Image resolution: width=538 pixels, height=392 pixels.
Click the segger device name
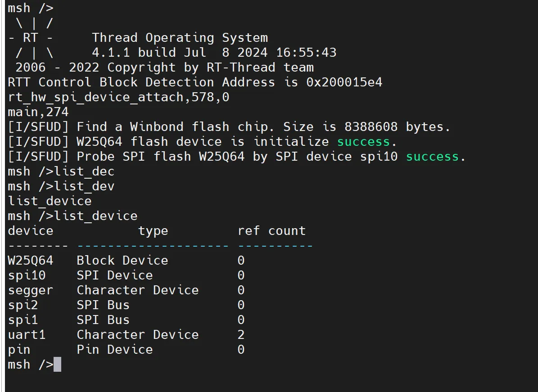pyautogui.click(x=31, y=290)
